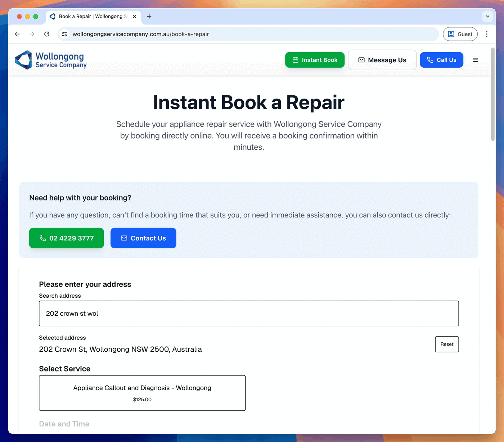Click the Wollongong Service Company logo
Image resolution: width=504 pixels, height=442 pixels.
click(51, 60)
